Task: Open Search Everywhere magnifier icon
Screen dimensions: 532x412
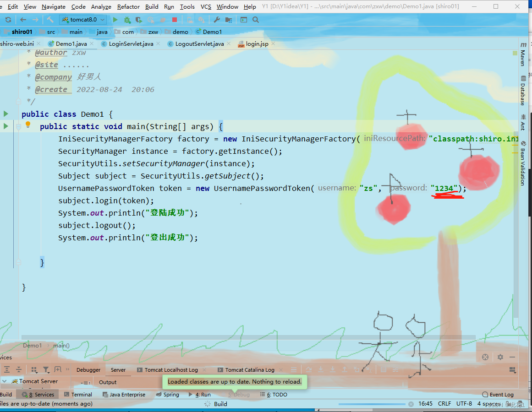Action: 256,20
